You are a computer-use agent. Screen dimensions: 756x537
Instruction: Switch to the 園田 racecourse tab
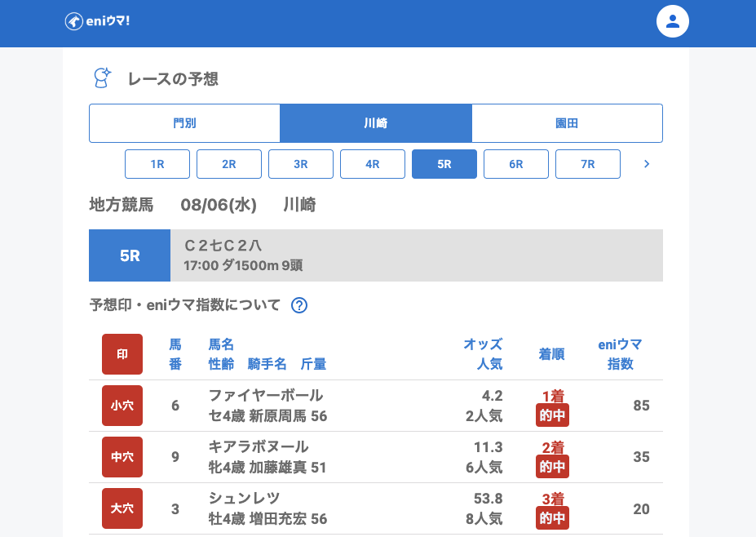point(567,123)
